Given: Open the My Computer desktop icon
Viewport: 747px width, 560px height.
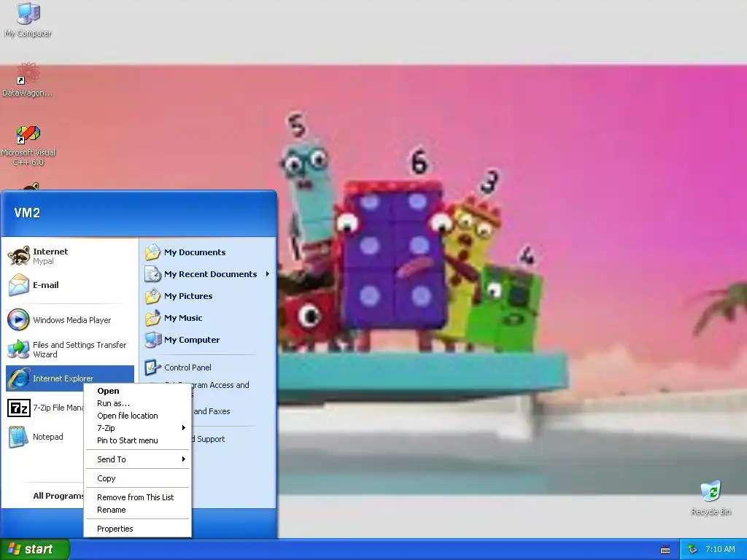Looking at the screenshot, I should pos(28,19).
